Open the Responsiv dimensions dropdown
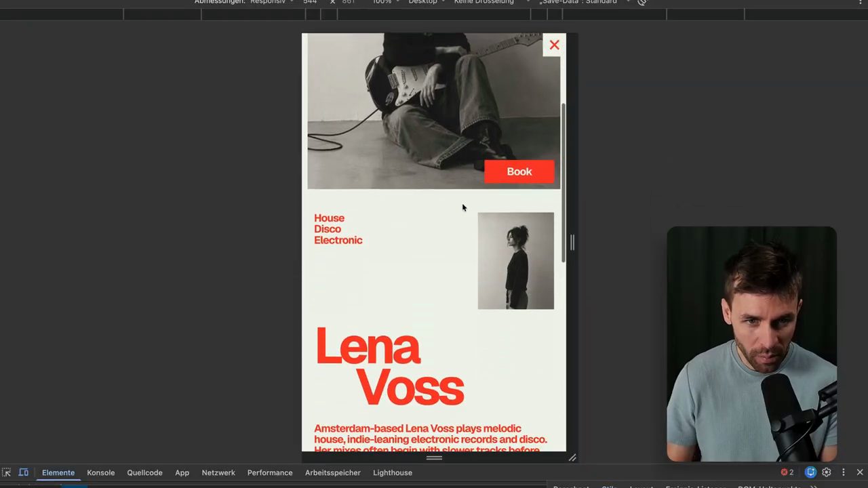This screenshot has width=868, height=488. [272, 2]
